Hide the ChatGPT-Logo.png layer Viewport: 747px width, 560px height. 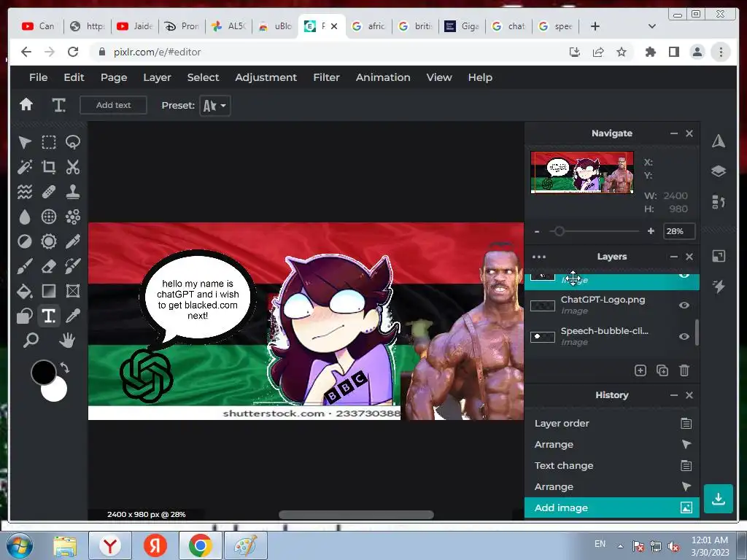tap(684, 306)
